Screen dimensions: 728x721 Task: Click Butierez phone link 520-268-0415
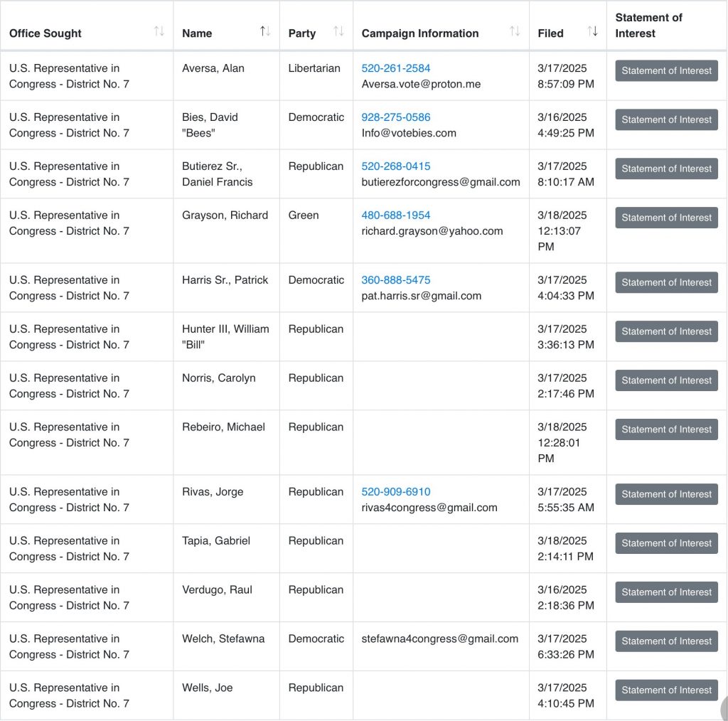395,166
